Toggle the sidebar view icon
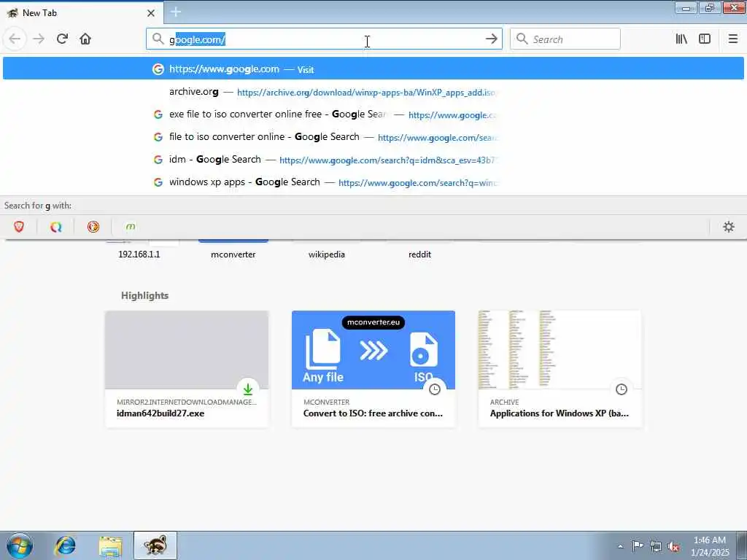Image resolution: width=747 pixels, height=560 pixels. point(705,39)
